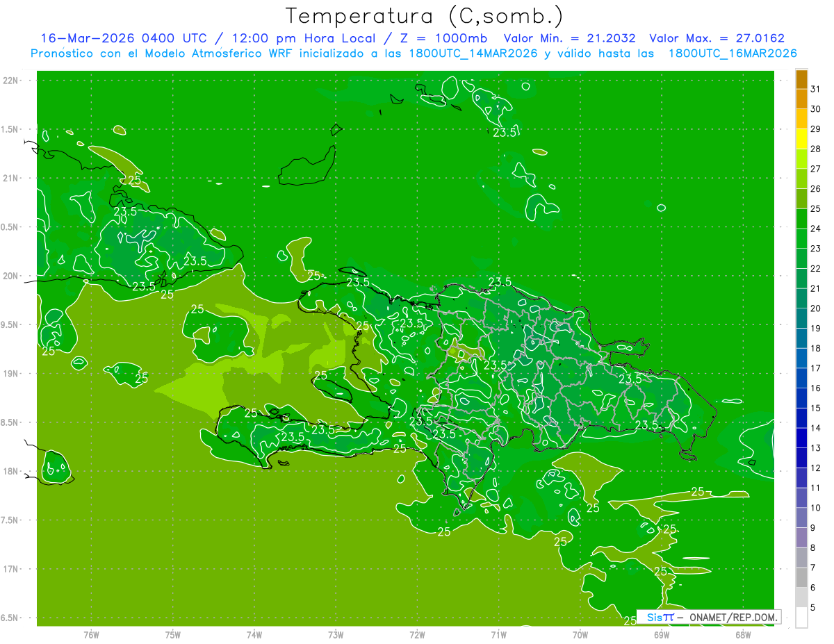Select the "Valor Min. = 21.2032" text
This screenshot has width=834, height=644.
tap(569, 38)
